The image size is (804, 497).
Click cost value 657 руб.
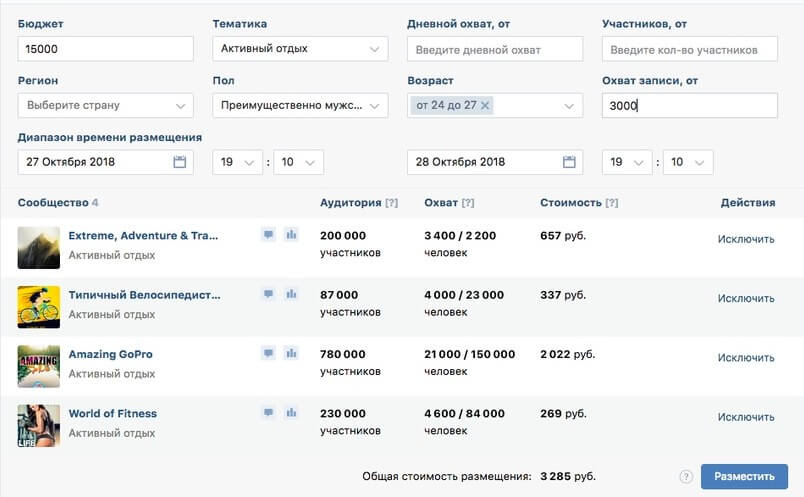(563, 236)
